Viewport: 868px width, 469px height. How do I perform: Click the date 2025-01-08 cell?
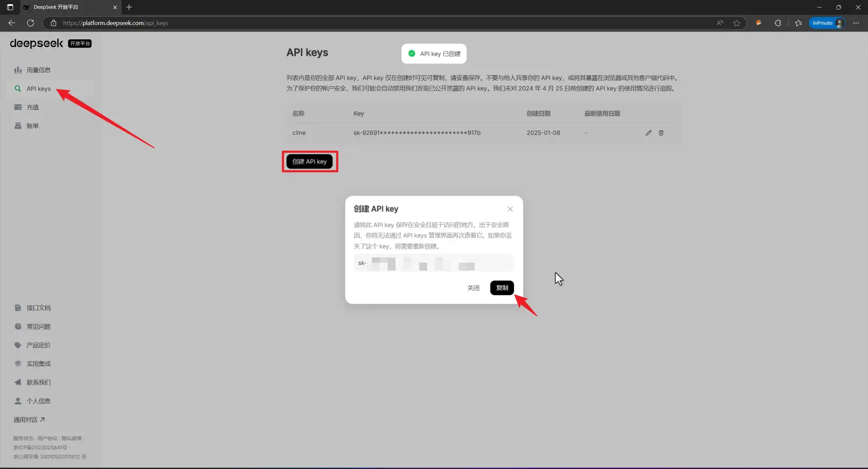(x=543, y=133)
